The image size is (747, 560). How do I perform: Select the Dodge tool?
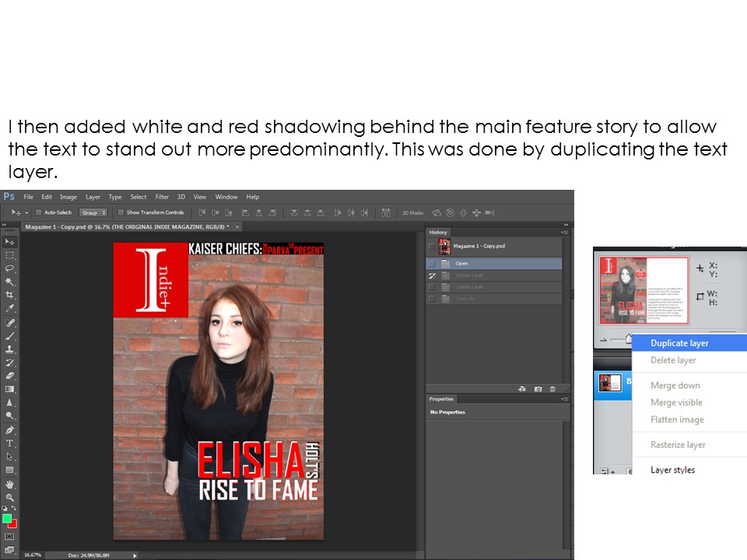[x=9, y=415]
